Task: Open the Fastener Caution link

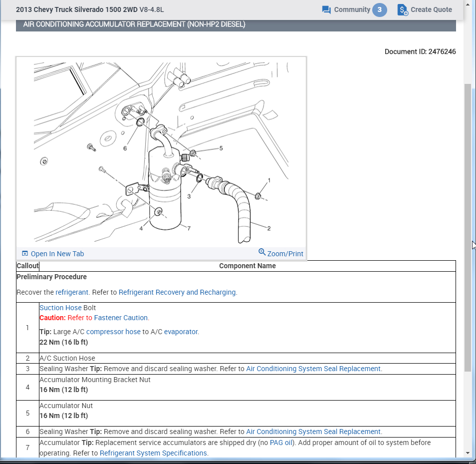Action: tap(121, 318)
